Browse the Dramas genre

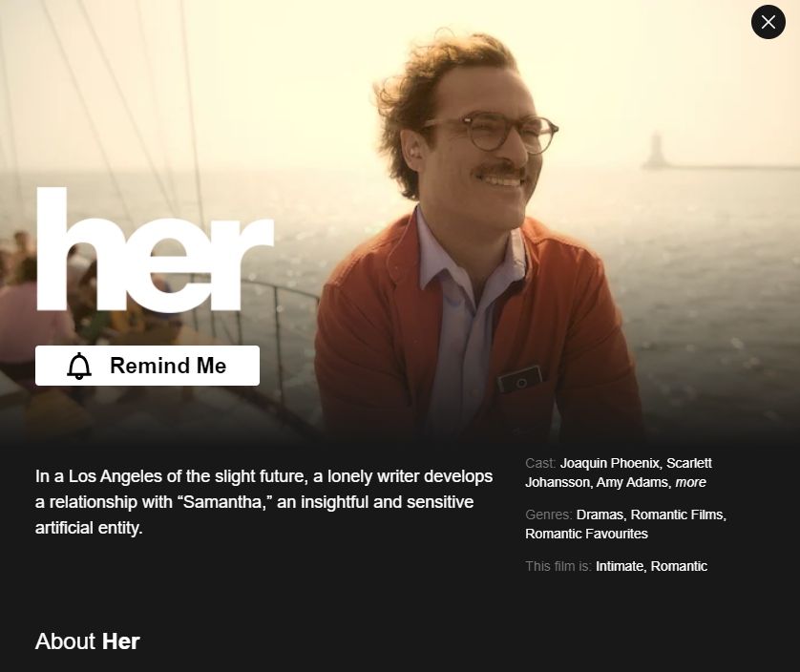(600, 514)
